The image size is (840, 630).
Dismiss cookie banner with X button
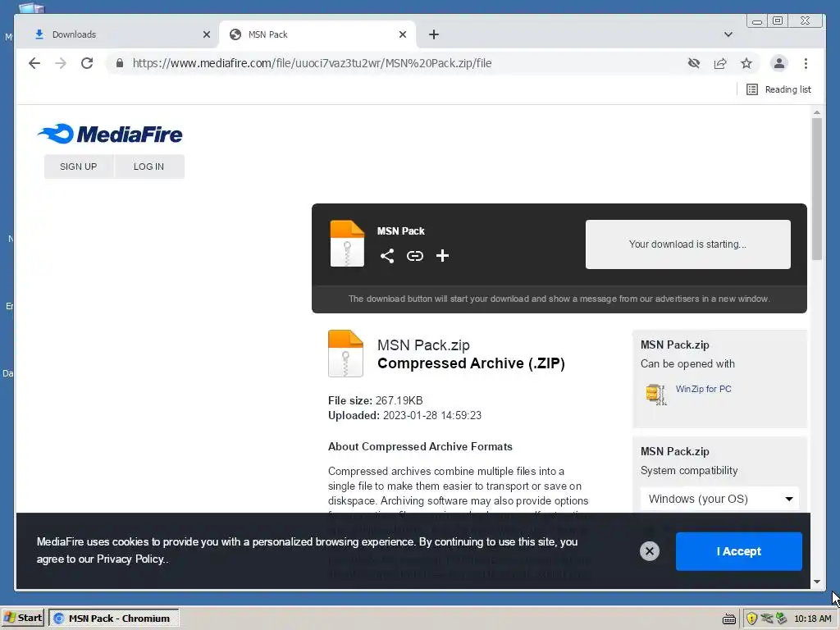point(650,551)
